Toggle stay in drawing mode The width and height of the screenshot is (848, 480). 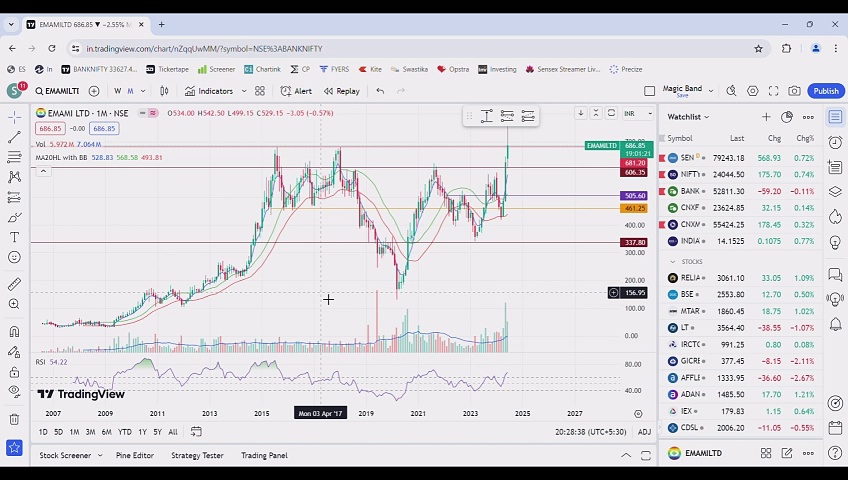(15, 352)
